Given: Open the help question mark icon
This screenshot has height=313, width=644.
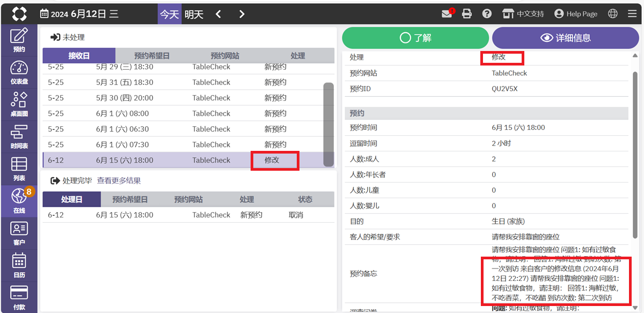Looking at the screenshot, I should click(487, 14).
